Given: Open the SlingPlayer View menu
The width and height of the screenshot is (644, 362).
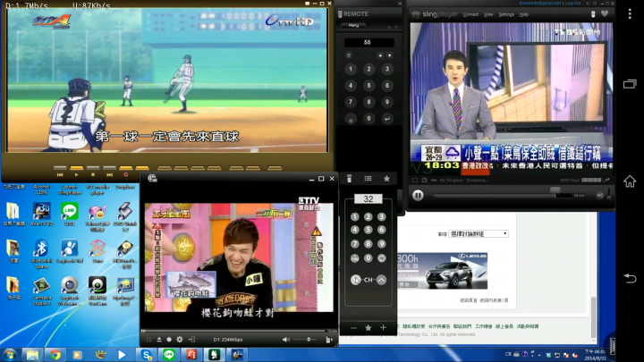Looking at the screenshot, I should click(x=488, y=14).
